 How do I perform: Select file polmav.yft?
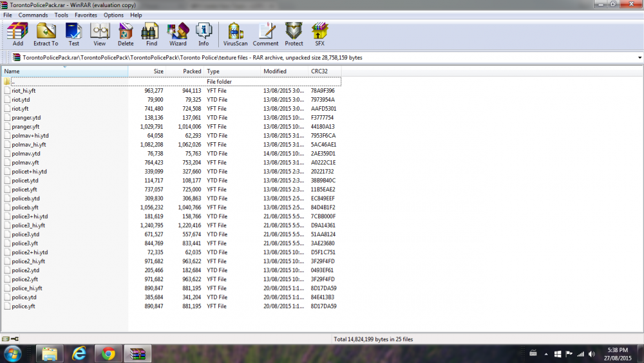pos(26,163)
